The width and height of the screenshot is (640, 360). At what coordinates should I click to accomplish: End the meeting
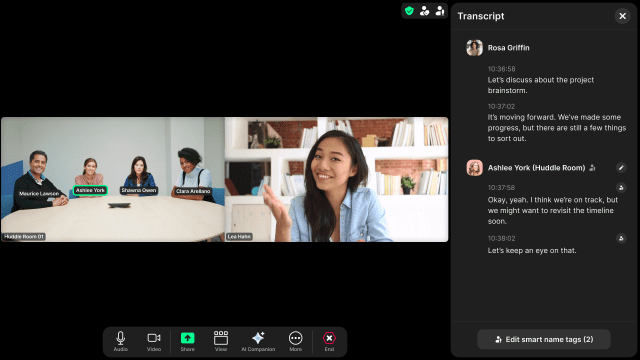pyautogui.click(x=329, y=341)
